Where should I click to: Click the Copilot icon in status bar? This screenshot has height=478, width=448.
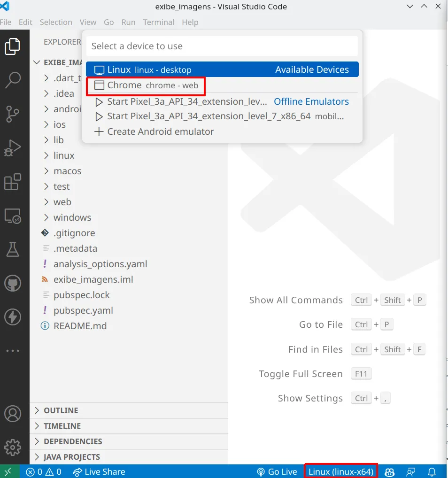pos(389,472)
